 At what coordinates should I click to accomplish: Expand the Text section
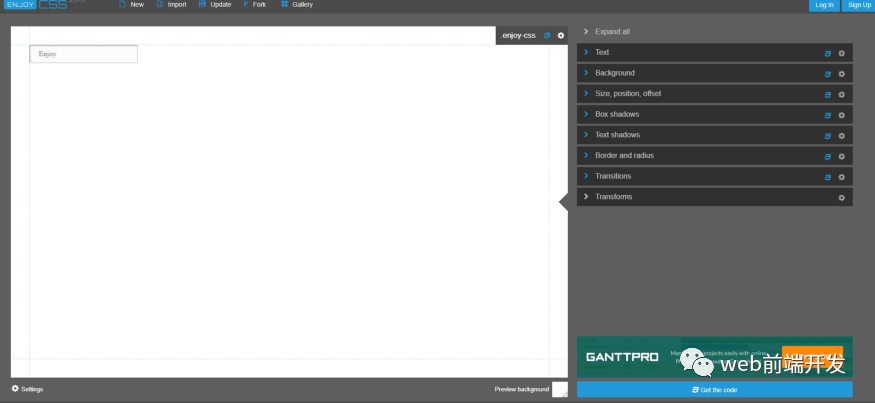click(x=714, y=52)
